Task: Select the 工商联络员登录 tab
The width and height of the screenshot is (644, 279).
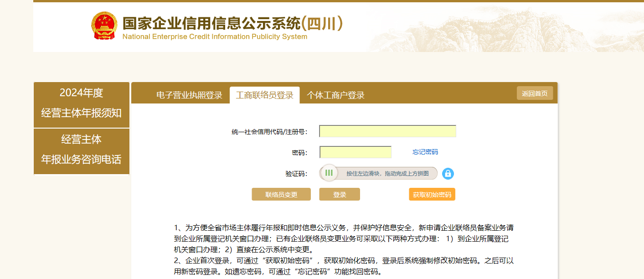Action: point(264,95)
